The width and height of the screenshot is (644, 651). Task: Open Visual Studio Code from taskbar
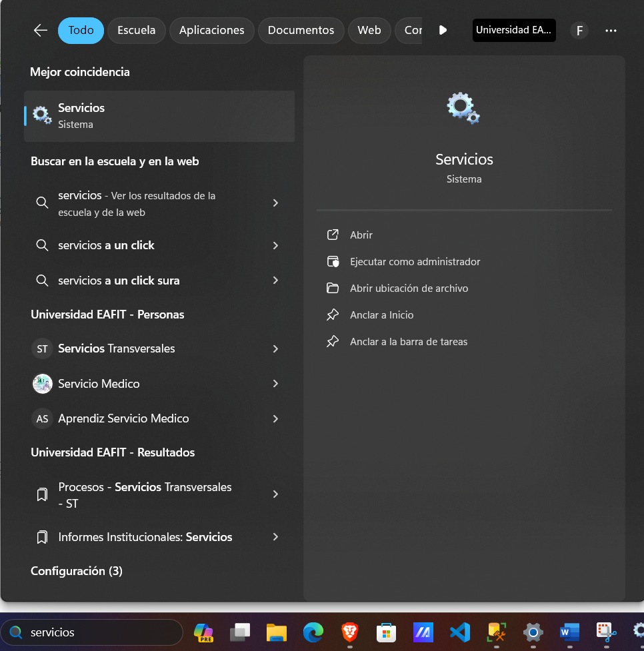click(x=460, y=632)
